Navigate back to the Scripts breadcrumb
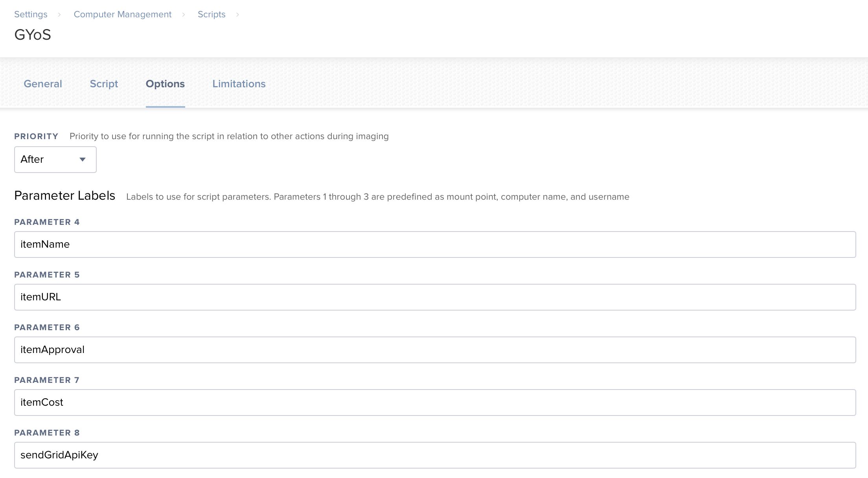Screen dimensions: 868x478 click(x=211, y=15)
